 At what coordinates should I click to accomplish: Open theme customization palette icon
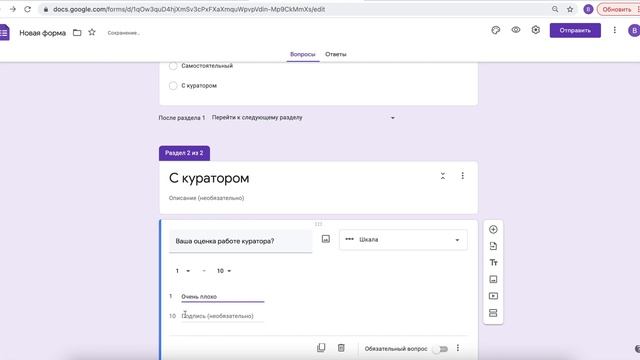496,30
